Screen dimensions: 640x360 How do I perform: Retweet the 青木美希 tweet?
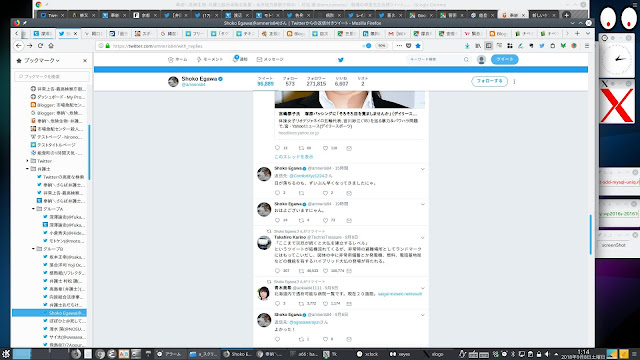point(301,304)
